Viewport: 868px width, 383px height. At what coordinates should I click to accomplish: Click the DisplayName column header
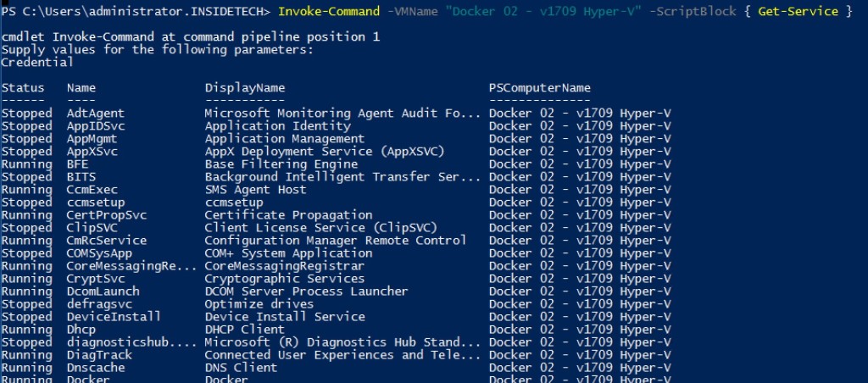245,88
